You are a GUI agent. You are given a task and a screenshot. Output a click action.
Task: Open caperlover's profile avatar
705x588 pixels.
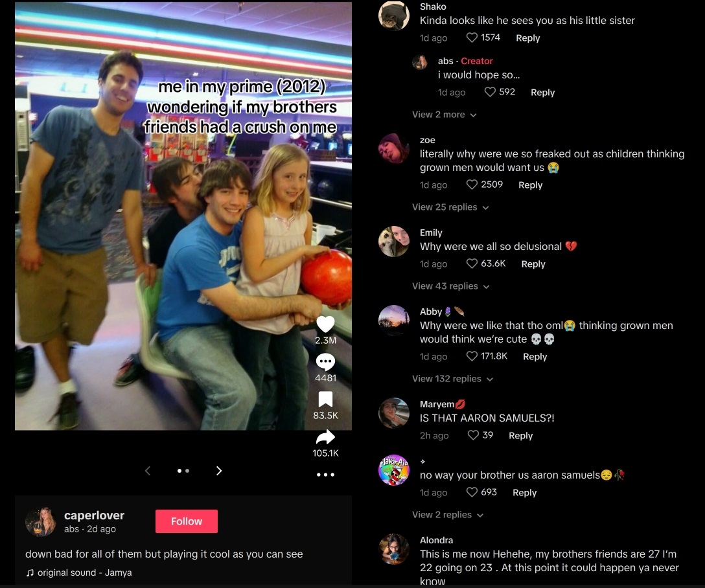(x=40, y=521)
